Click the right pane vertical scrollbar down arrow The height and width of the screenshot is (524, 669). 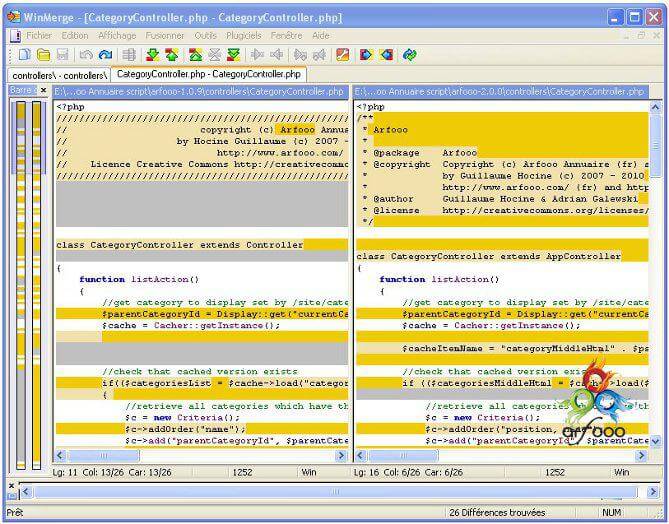coord(655,441)
